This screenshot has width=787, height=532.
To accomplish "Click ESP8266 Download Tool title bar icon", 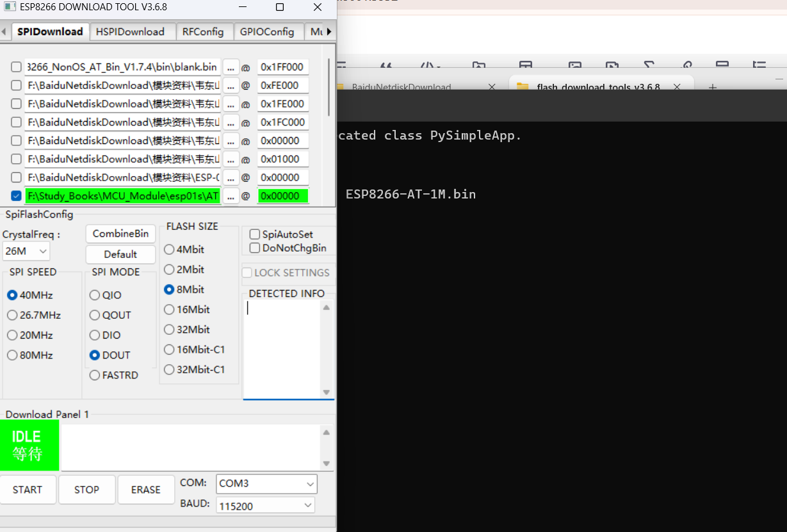I will 10,7.
